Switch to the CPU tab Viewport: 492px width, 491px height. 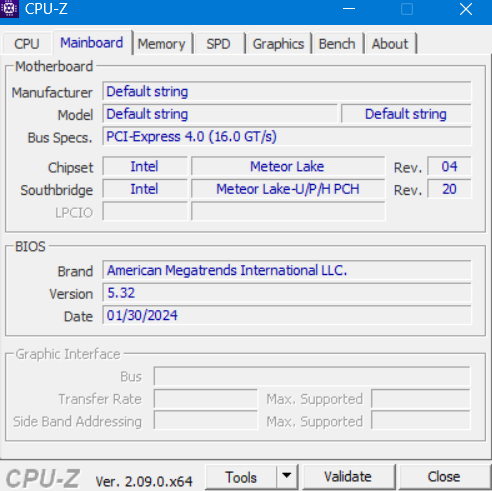(x=27, y=44)
